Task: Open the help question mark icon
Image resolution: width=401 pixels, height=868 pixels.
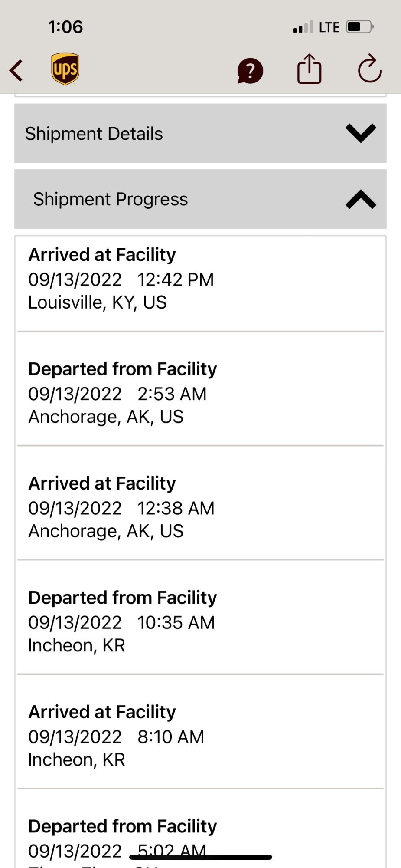Action: pos(250,71)
